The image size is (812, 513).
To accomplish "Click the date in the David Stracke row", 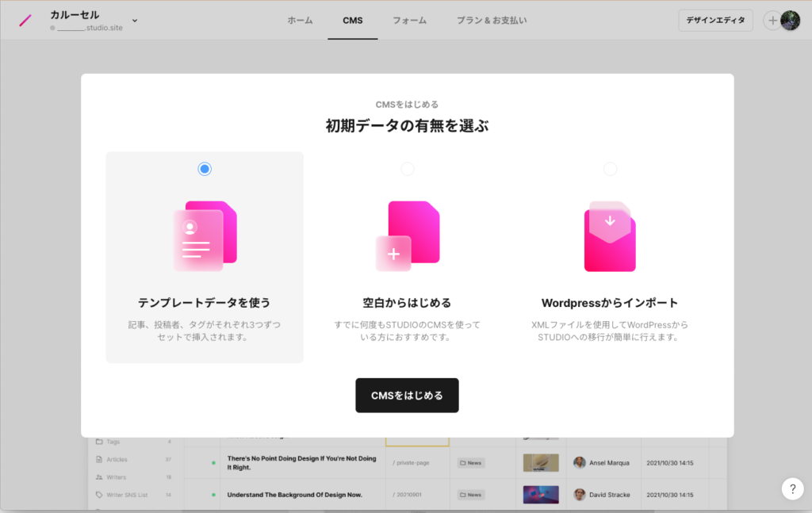I will pos(669,495).
